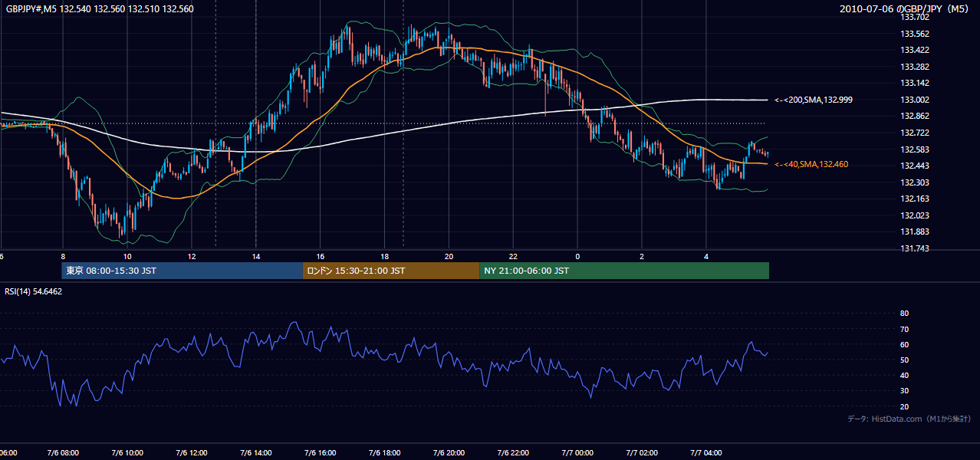Click RSI scale value 50
Image resolution: width=980 pixels, height=460 pixels.
pos(905,360)
